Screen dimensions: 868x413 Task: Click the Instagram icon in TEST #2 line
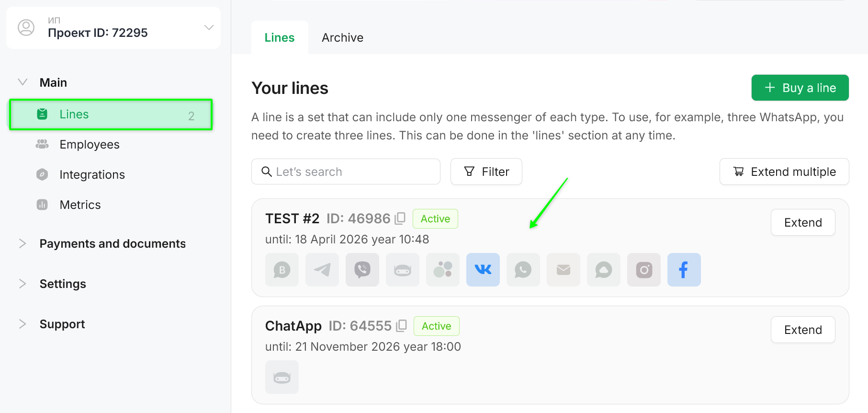click(644, 270)
